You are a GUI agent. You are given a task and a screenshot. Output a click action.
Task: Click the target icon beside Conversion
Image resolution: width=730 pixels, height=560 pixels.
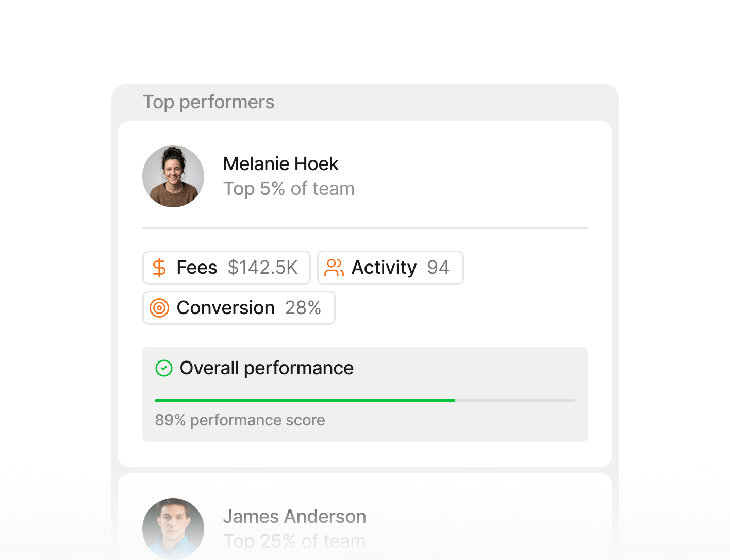pyautogui.click(x=159, y=308)
